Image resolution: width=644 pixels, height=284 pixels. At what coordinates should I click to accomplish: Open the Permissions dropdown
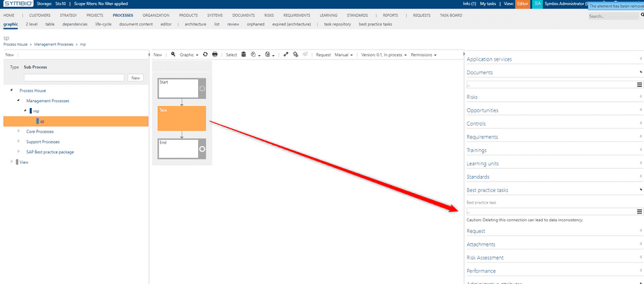click(x=423, y=55)
